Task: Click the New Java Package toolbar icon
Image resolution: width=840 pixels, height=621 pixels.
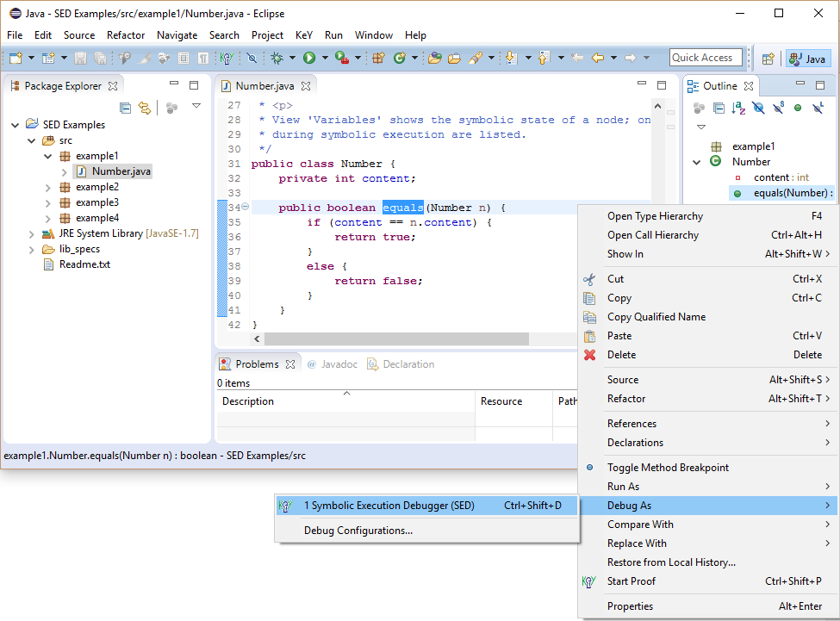Action: click(379, 58)
